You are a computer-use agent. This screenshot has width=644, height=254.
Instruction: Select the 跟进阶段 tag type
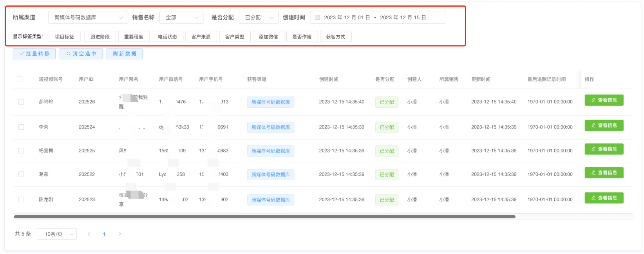100,36
